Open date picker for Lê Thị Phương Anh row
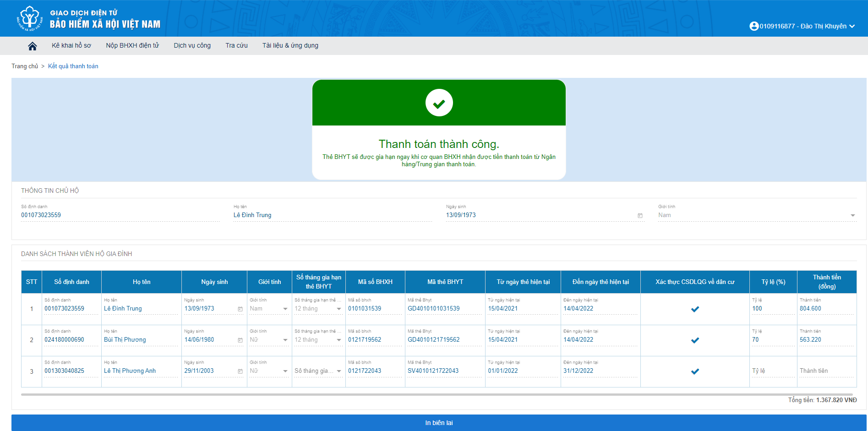 [x=240, y=371]
